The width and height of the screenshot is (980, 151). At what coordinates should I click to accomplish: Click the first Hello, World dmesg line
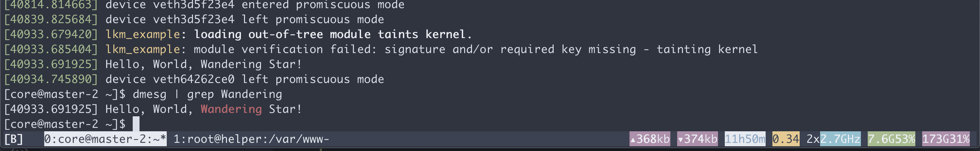click(203, 65)
